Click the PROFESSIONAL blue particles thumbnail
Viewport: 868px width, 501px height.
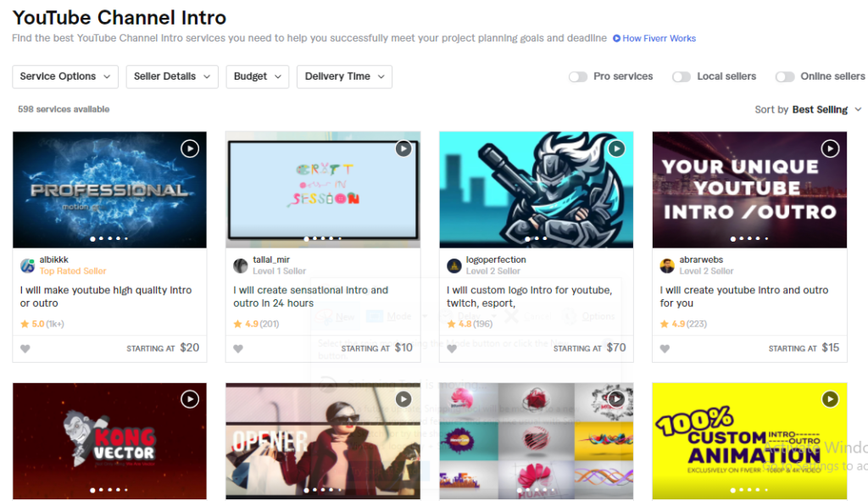(109, 190)
